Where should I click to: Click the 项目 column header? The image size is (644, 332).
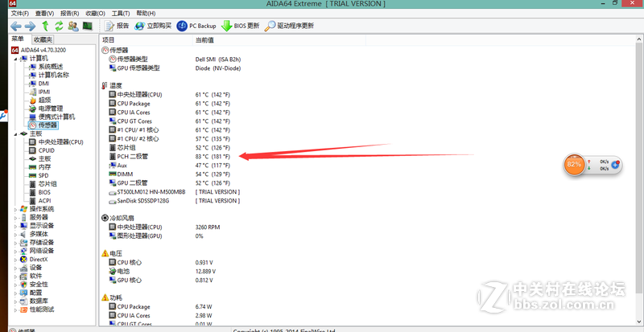click(147, 40)
